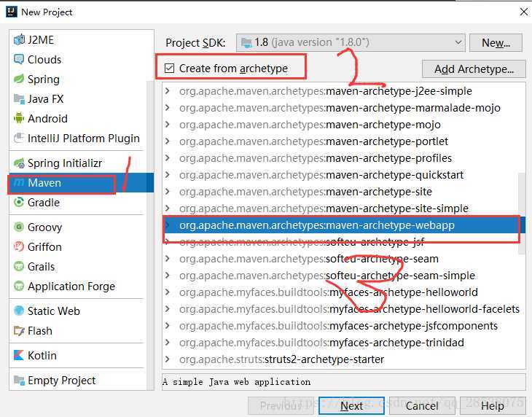This screenshot has height=417, width=532.
Task: Expand maven-archetype-portlet chevron
Action: click(x=168, y=141)
